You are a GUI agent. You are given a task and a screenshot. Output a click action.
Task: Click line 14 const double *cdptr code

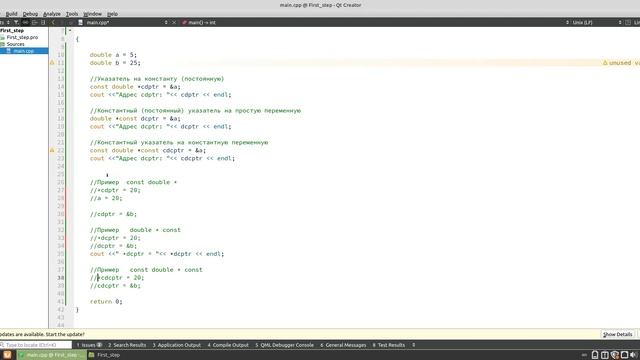[135, 87]
